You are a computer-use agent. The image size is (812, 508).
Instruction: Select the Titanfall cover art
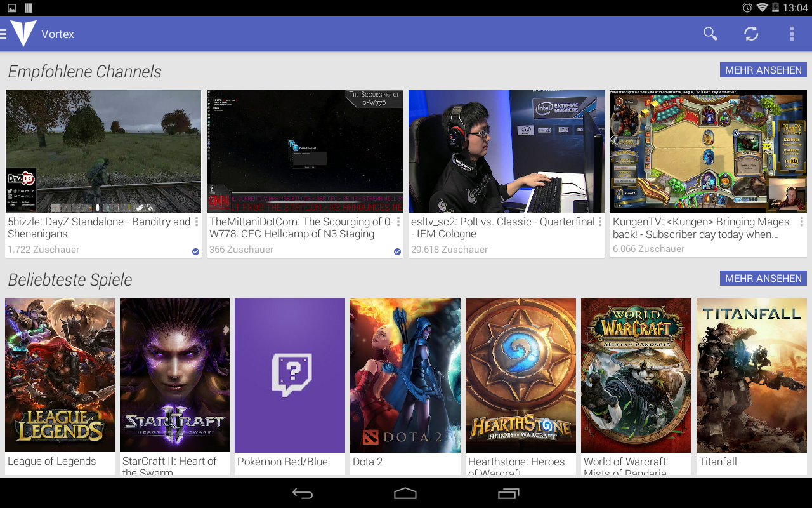752,375
